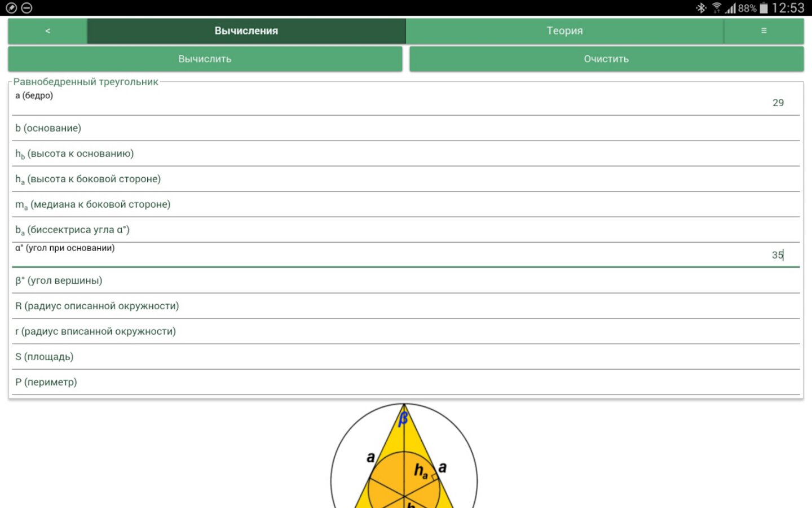Tap the compass notification icon
The height and width of the screenshot is (508, 812).
[x=11, y=8]
